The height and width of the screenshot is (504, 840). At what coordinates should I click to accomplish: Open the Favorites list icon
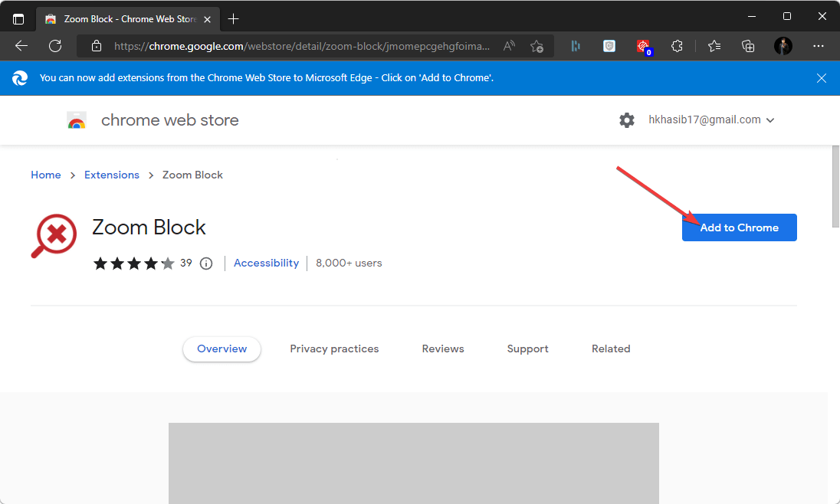pyautogui.click(x=714, y=46)
